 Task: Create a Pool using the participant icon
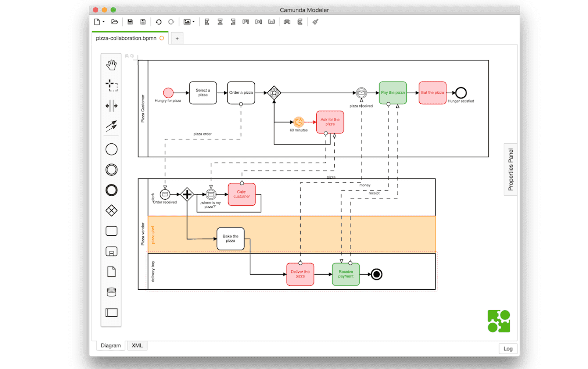click(x=111, y=313)
